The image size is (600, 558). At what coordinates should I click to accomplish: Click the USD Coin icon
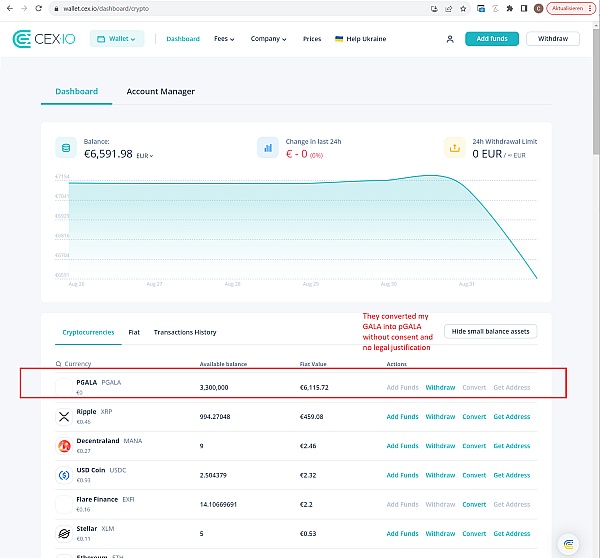click(x=64, y=475)
